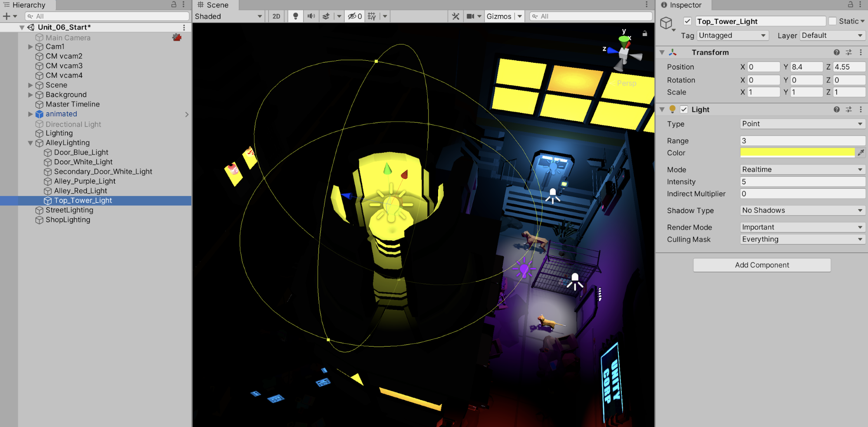Toggle the Static checkbox
The width and height of the screenshot is (868, 427).
pyautogui.click(x=832, y=21)
